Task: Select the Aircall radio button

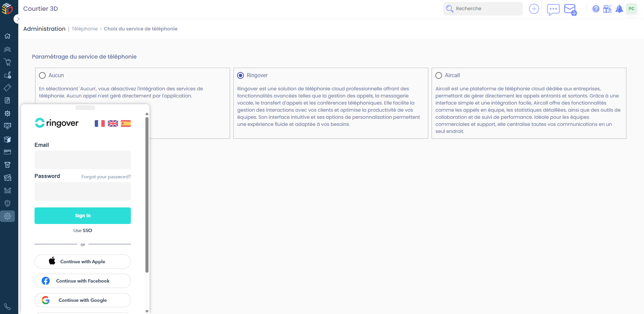Action: point(439,75)
